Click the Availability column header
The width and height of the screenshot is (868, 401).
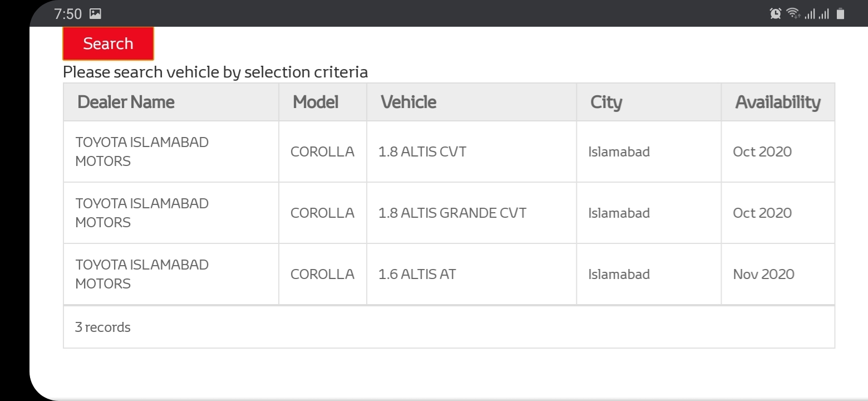778,102
